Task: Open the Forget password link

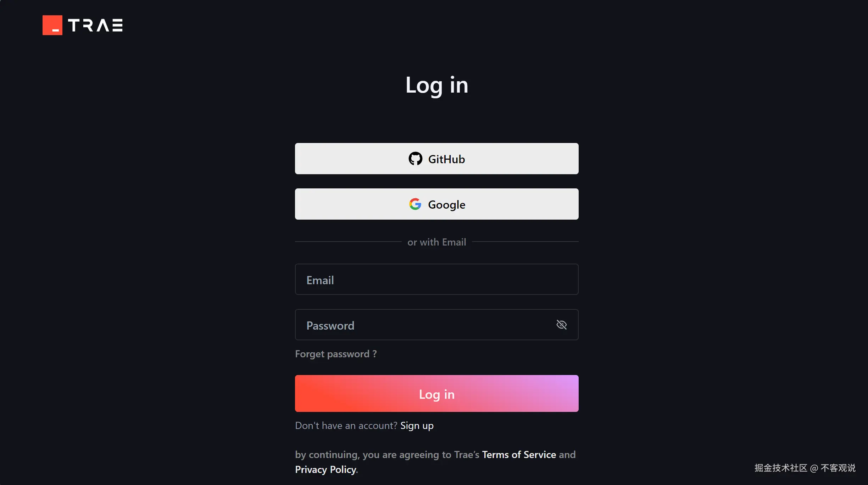Action: (336, 354)
